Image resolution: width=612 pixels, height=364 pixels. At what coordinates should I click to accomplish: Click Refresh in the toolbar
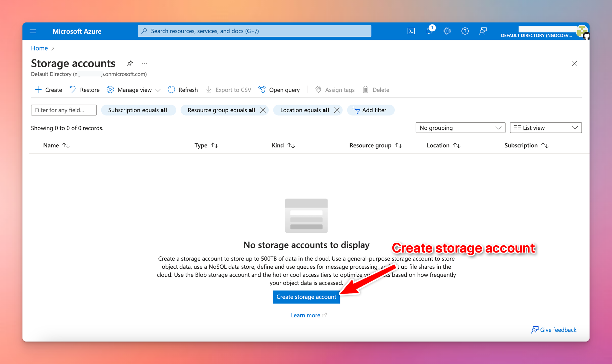point(183,90)
